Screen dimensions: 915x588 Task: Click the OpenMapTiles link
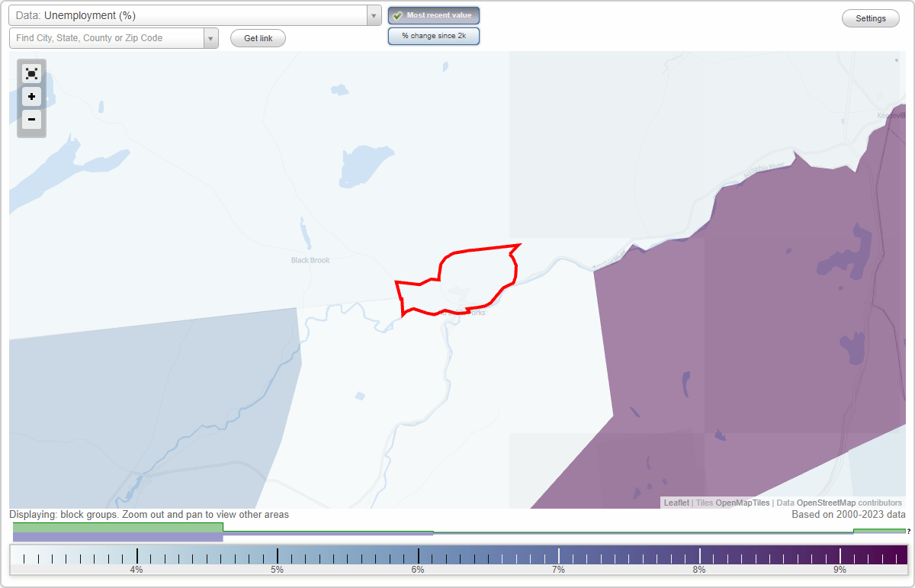[x=743, y=503]
